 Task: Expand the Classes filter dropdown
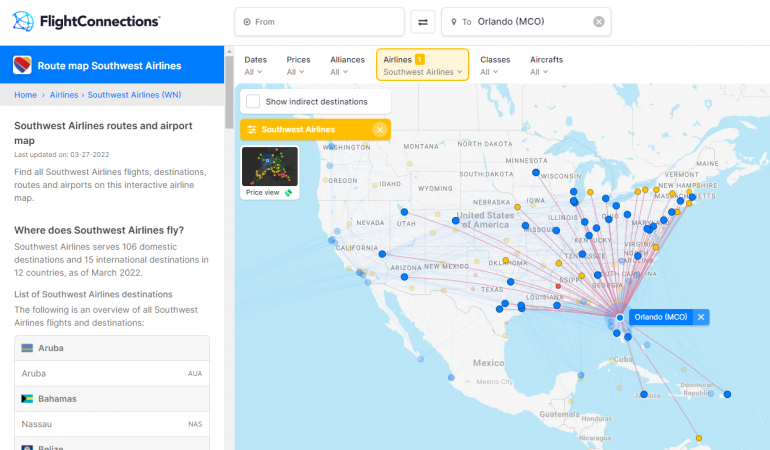pos(495,65)
